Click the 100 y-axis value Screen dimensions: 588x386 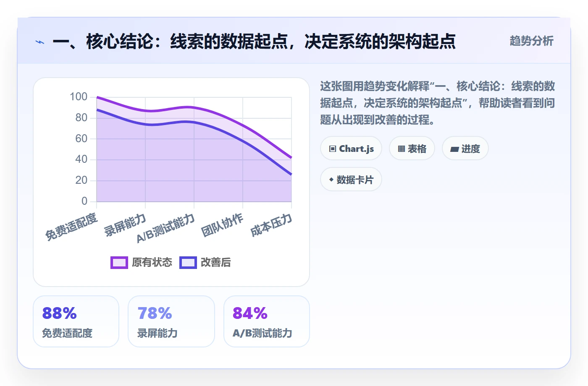(79, 97)
